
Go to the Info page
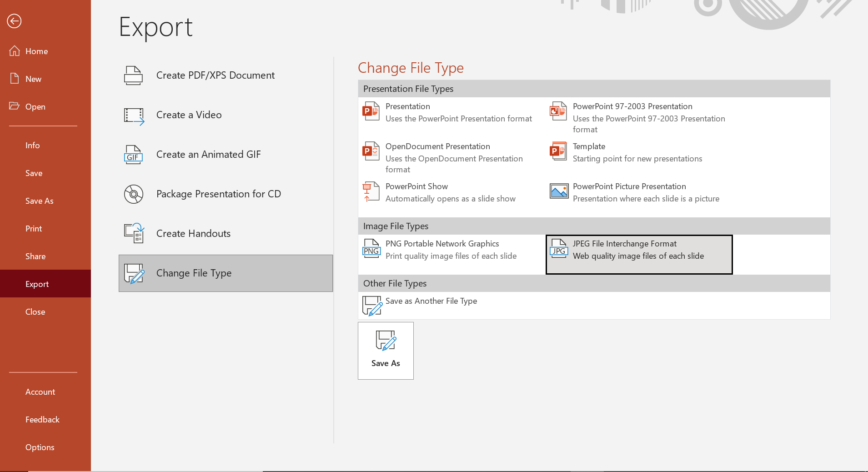tap(45, 145)
